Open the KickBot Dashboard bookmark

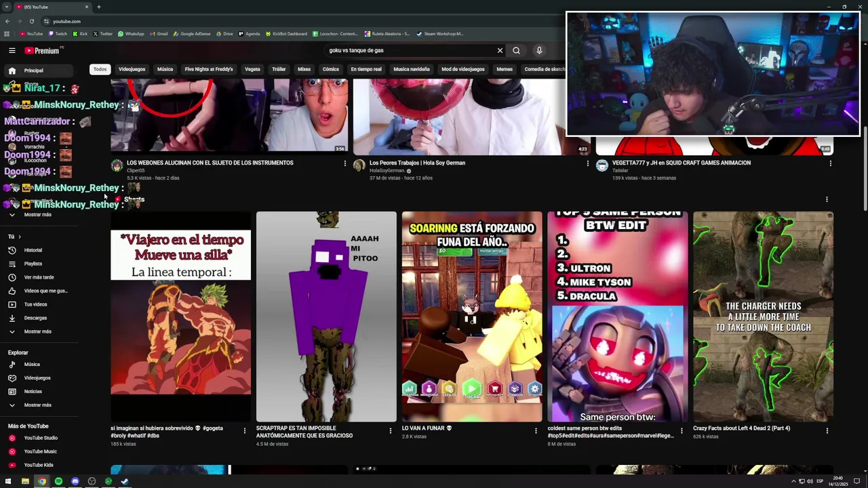286,34
